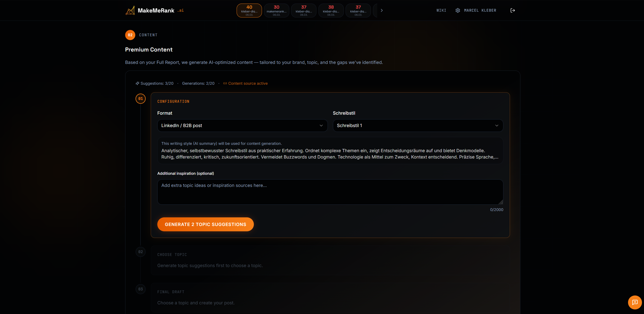Open the Schreibstil 1 dropdown

418,126
